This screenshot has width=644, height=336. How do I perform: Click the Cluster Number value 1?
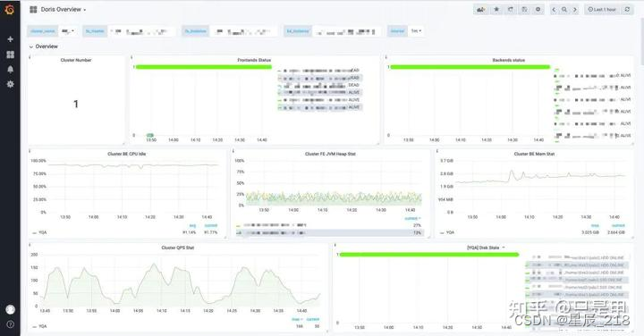pos(75,104)
